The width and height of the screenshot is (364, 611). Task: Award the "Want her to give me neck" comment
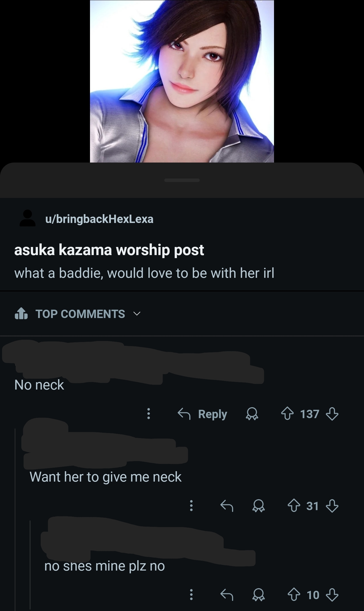tap(259, 506)
